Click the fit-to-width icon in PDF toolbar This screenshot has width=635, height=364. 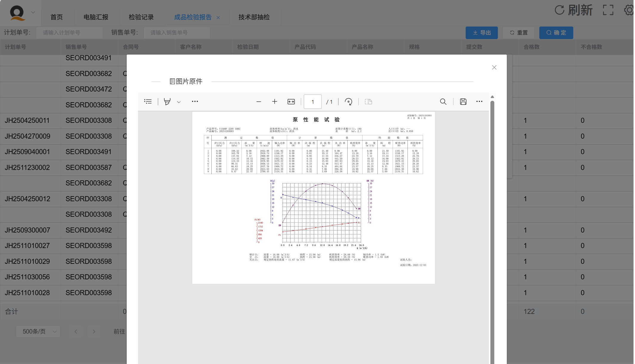click(x=291, y=102)
